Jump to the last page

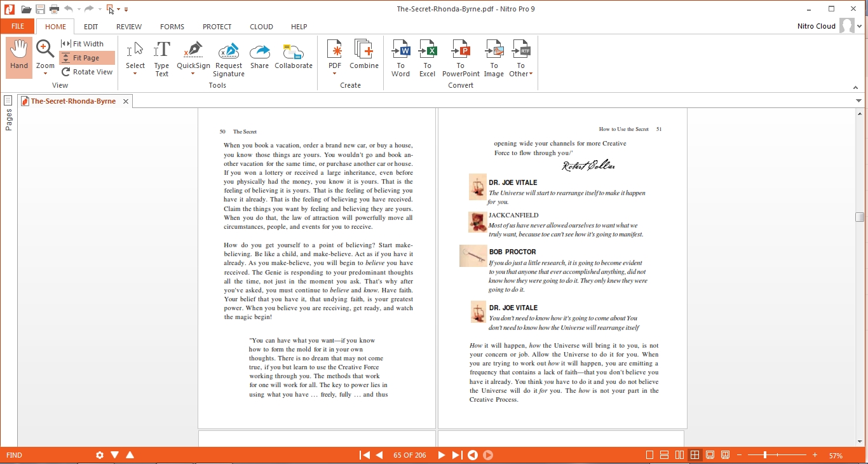456,455
